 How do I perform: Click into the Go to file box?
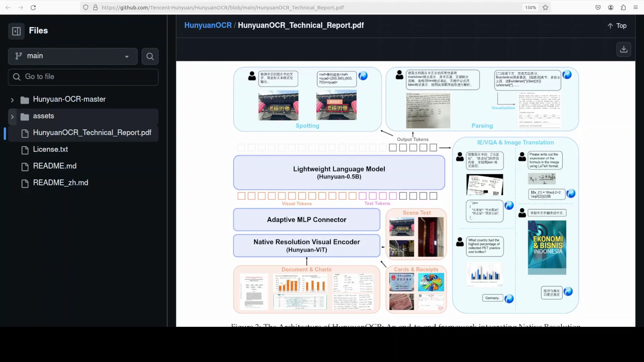83,77
